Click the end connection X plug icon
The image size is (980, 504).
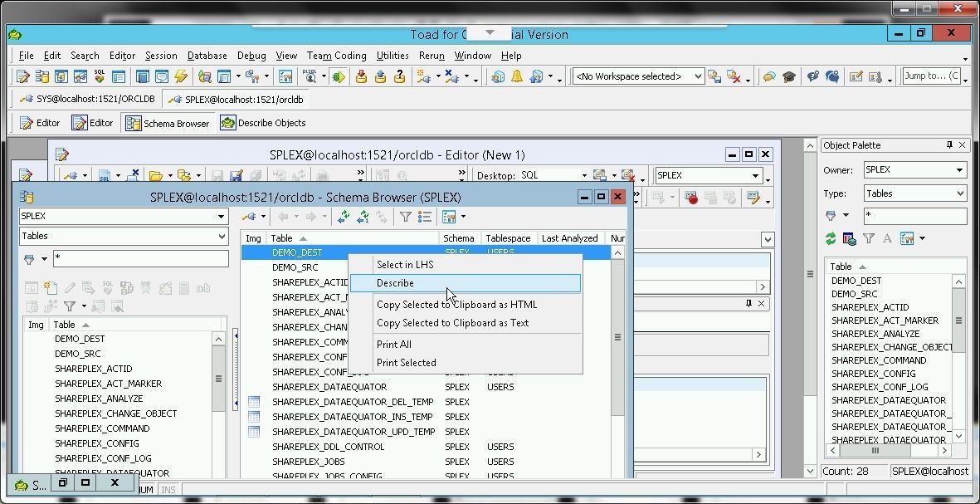click(452, 76)
